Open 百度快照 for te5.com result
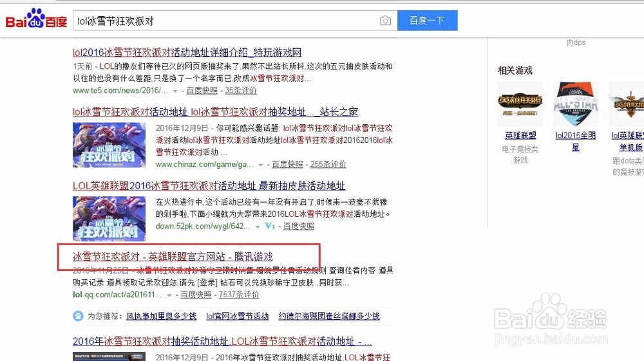Image resolution: width=644 pixels, height=361 pixels. click(x=202, y=91)
